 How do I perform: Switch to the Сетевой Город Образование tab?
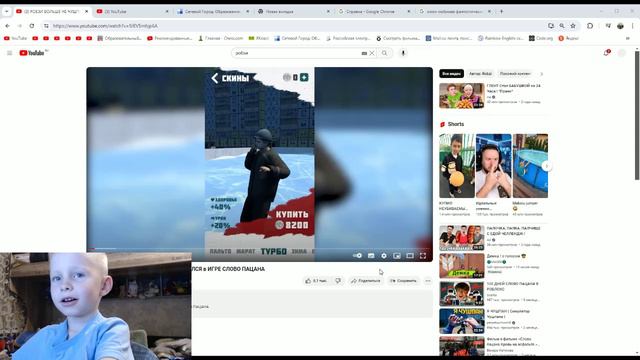coord(213,11)
